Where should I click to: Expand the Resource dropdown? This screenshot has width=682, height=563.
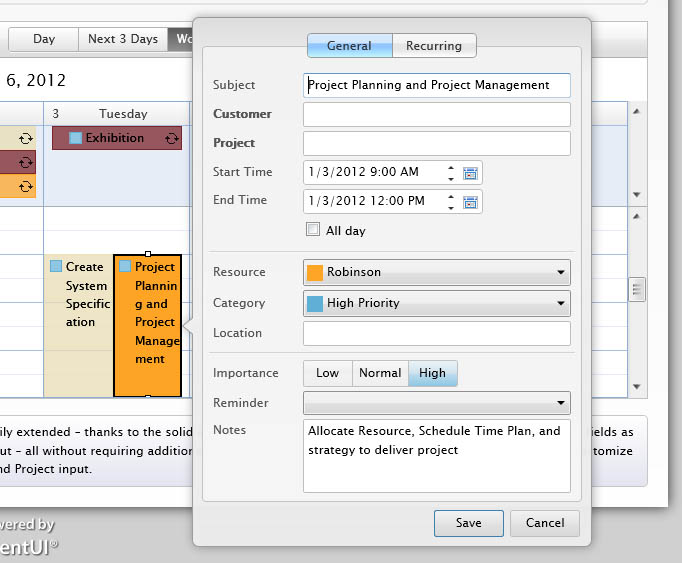point(561,272)
